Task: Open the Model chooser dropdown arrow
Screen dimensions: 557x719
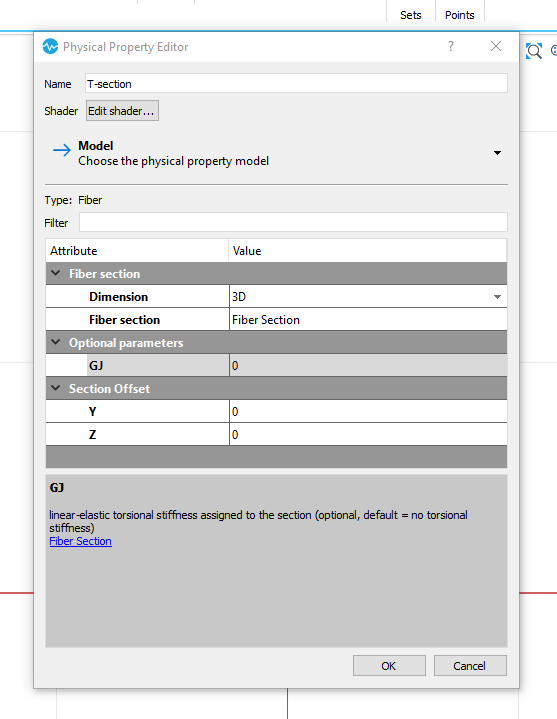Action: (x=497, y=153)
